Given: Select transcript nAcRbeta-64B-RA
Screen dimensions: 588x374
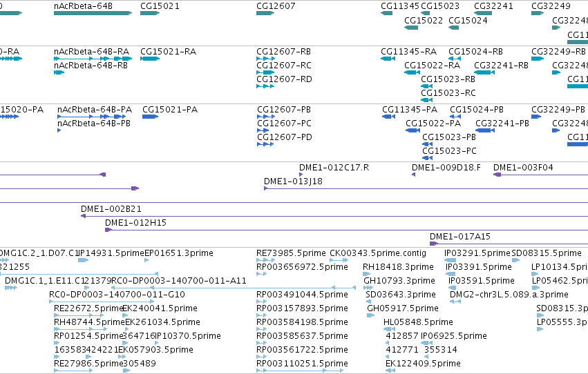Looking at the screenshot, I should 93,59.
